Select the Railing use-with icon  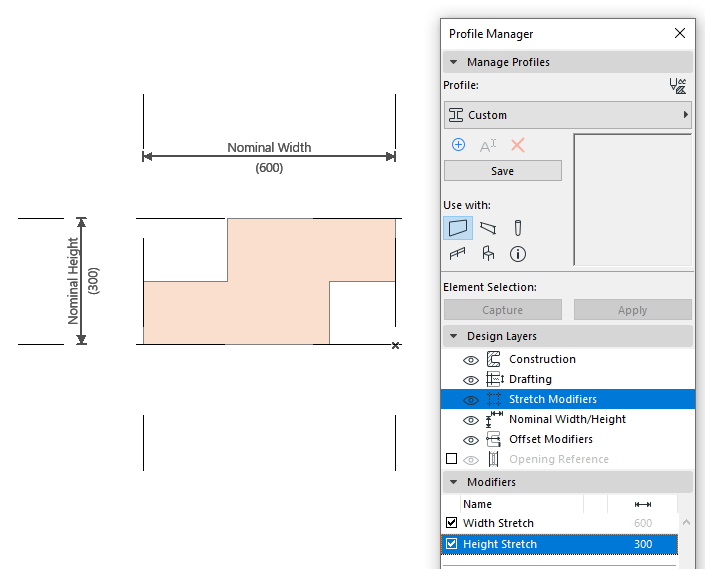(x=458, y=254)
